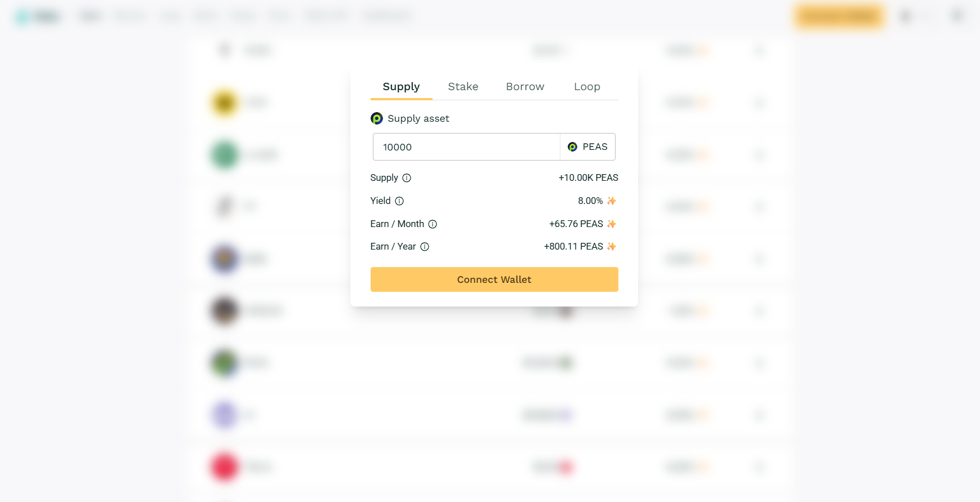Click the Supply asset label text

(418, 118)
